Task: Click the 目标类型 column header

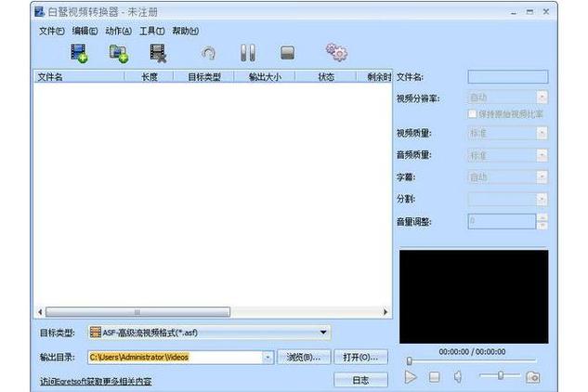Action: (x=203, y=77)
